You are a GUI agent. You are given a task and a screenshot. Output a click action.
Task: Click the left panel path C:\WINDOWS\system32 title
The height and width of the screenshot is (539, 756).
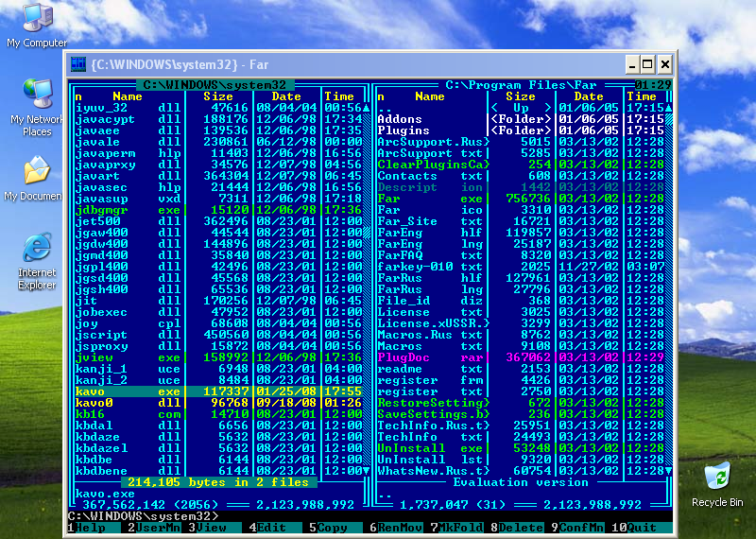click(215, 85)
